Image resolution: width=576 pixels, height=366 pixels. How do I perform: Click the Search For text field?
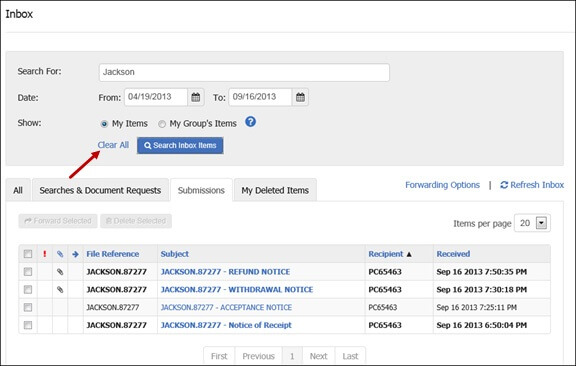[x=244, y=72]
